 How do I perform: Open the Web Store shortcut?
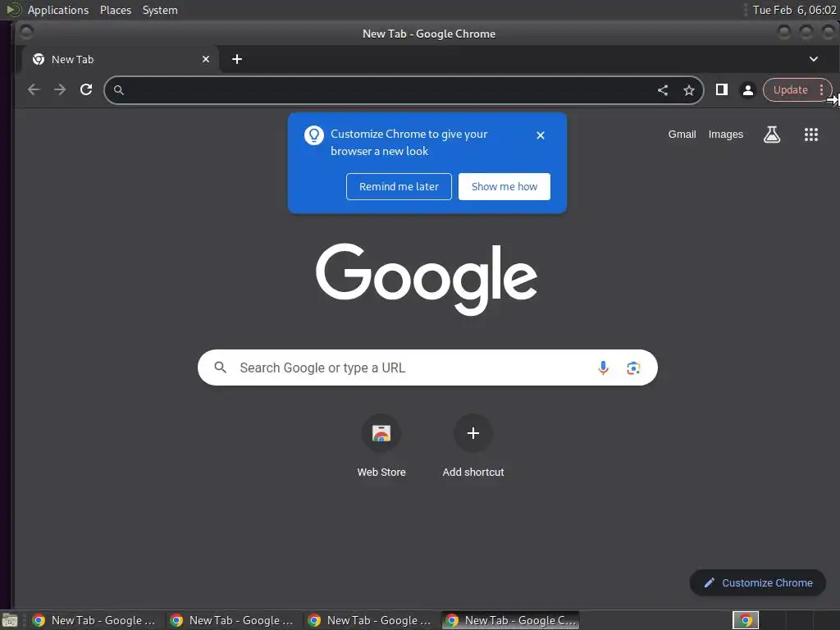pos(381,445)
